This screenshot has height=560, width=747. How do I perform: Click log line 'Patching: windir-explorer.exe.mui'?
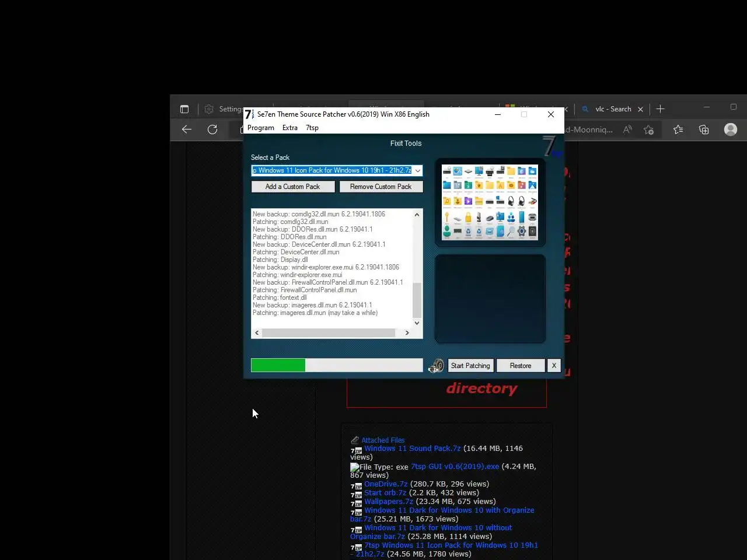[x=298, y=275]
